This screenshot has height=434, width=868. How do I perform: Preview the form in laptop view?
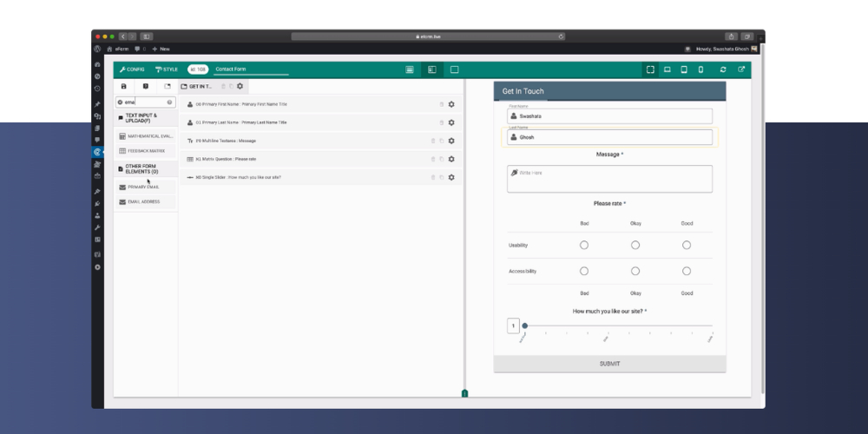pos(667,69)
